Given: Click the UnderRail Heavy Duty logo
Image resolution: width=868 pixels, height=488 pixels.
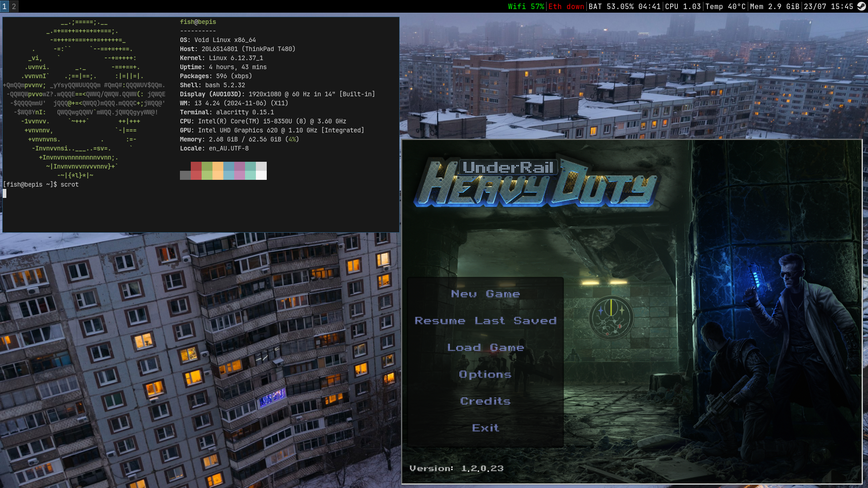Looking at the screenshot, I should pyautogui.click(x=536, y=183).
